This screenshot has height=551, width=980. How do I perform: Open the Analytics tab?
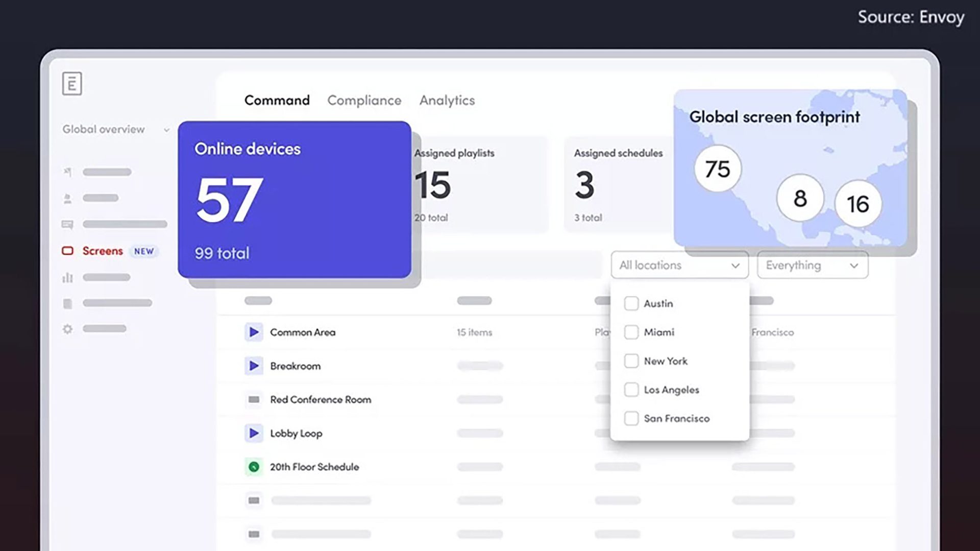pos(447,100)
